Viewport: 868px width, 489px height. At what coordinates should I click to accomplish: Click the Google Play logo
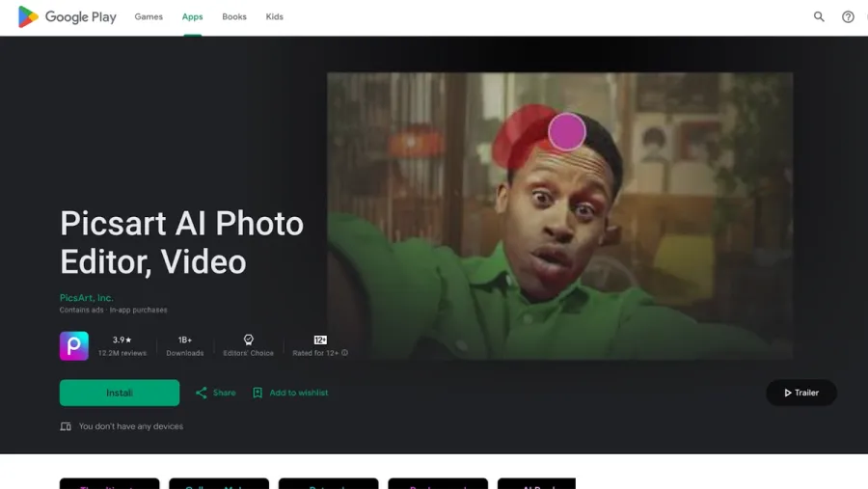[x=67, y=16]
